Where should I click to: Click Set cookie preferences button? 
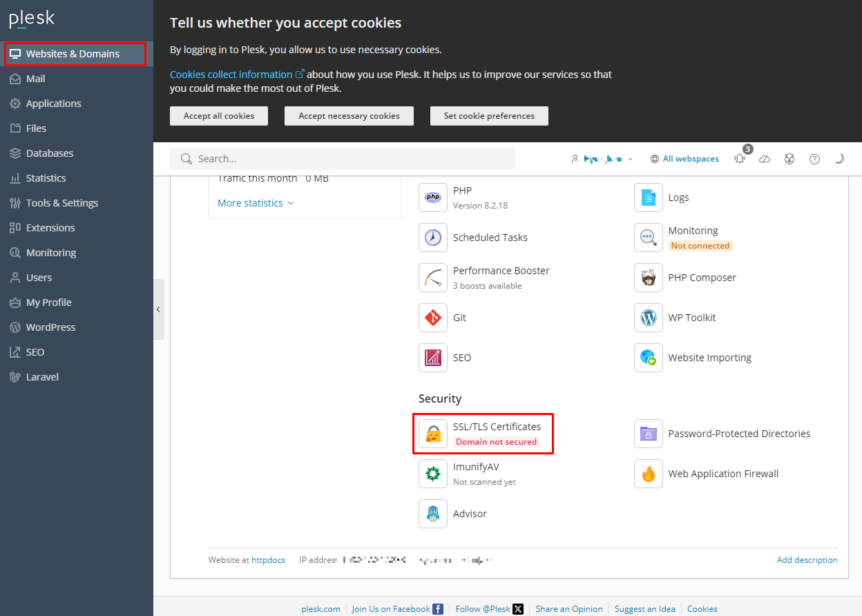coord(489,116)
